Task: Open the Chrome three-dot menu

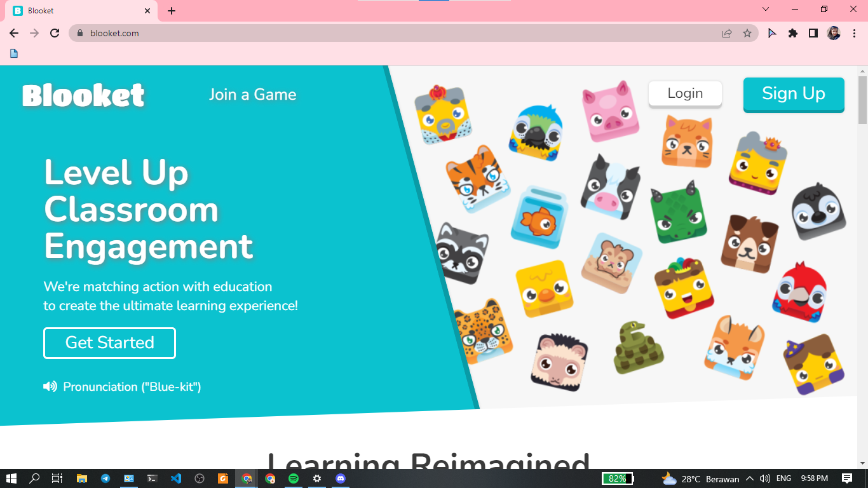Action: 855,33
